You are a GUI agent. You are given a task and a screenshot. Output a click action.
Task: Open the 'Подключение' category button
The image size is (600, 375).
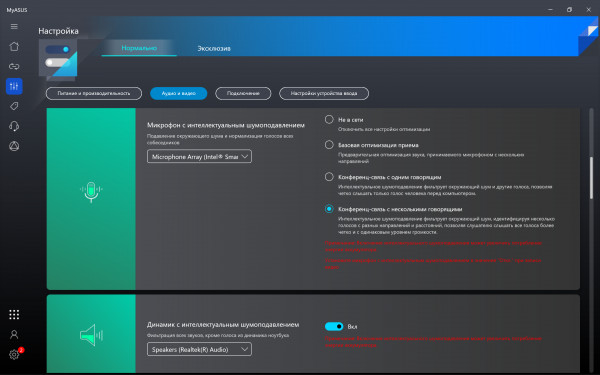pyautogui.click(x=243, y=93)
